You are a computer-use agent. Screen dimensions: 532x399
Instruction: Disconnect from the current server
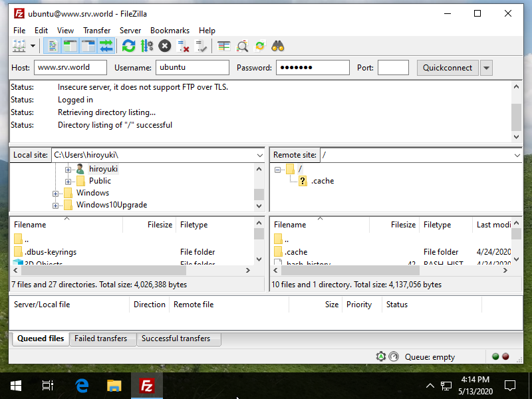pyautogui.click(x=183, y=46)
